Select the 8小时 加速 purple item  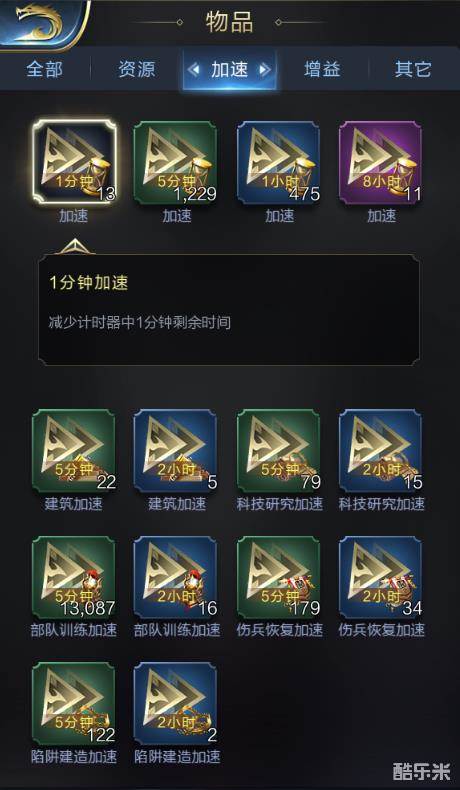pos(380,162)
